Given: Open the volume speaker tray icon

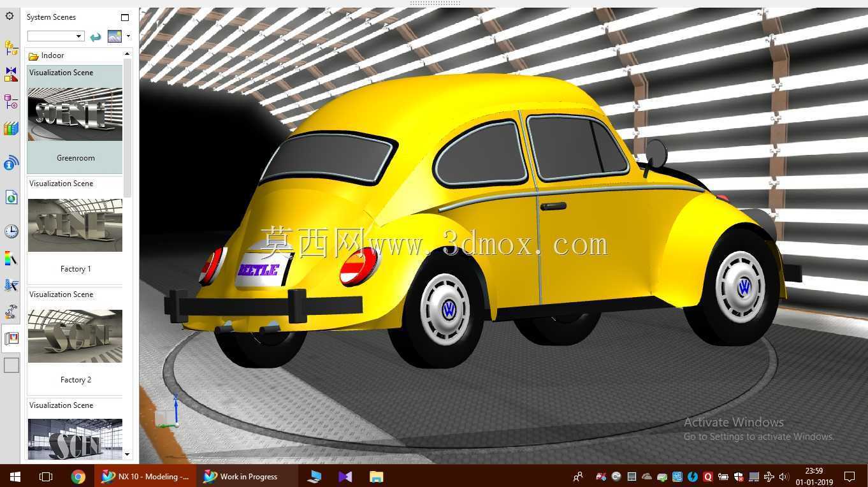Looking at the screenshot, I should coord(784,476).
